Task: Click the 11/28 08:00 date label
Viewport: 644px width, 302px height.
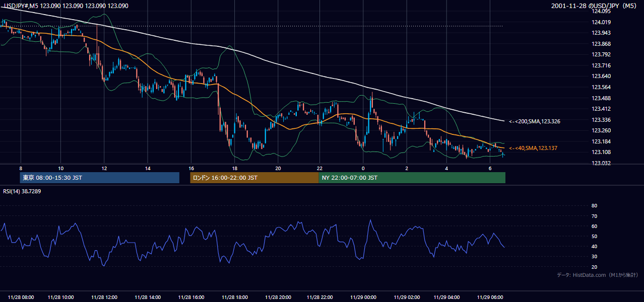Action: click(21, 297)
